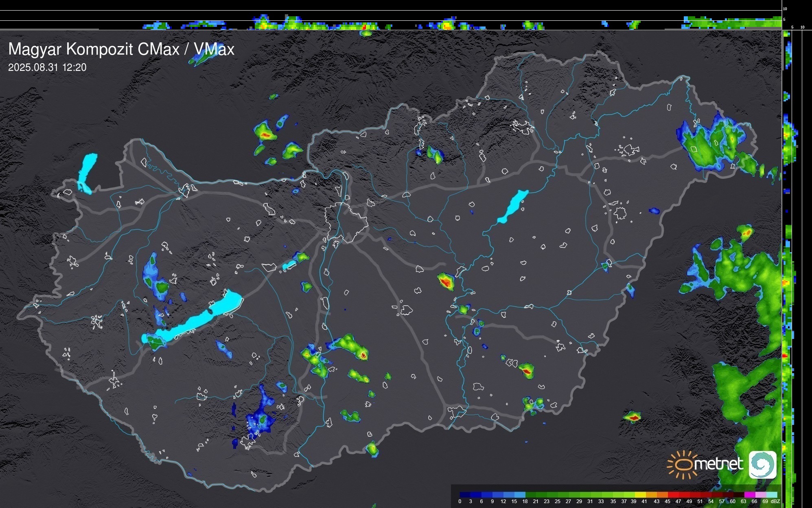Click the Budapest city outline
Viewport: 812px width, 508px height.
point(346,222)
